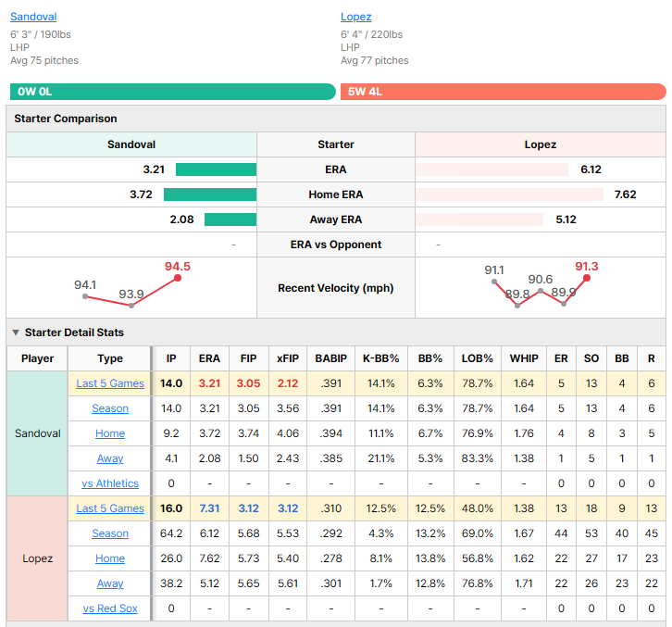
Task: Open the Lopez player profile link
Action: tap(355, 17)
